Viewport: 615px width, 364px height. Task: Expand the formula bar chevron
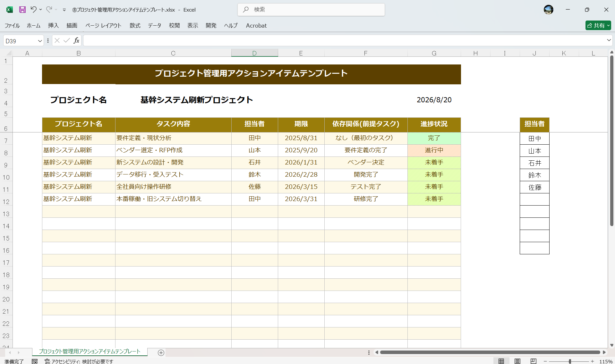coord(609,40)
